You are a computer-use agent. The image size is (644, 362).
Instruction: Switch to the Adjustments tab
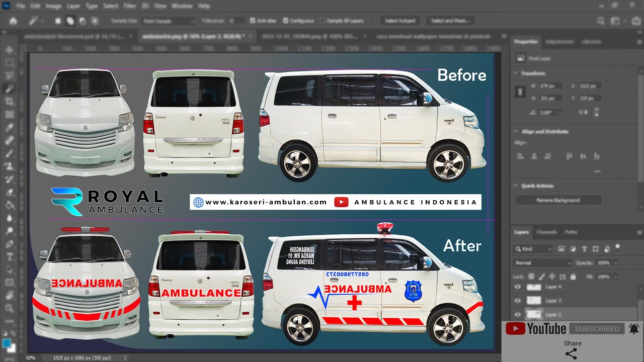point(559,42)
